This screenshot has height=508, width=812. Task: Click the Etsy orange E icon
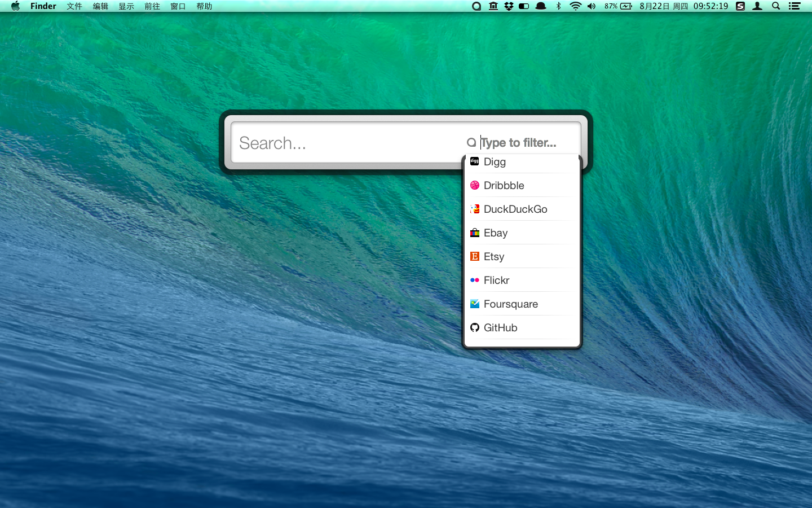pos(475,256)
